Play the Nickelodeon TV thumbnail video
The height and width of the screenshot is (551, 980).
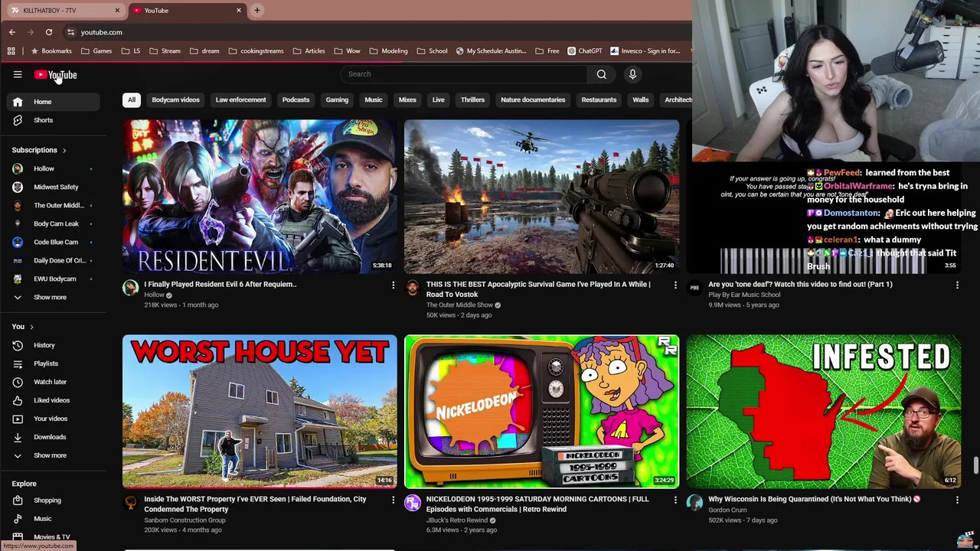541,412
